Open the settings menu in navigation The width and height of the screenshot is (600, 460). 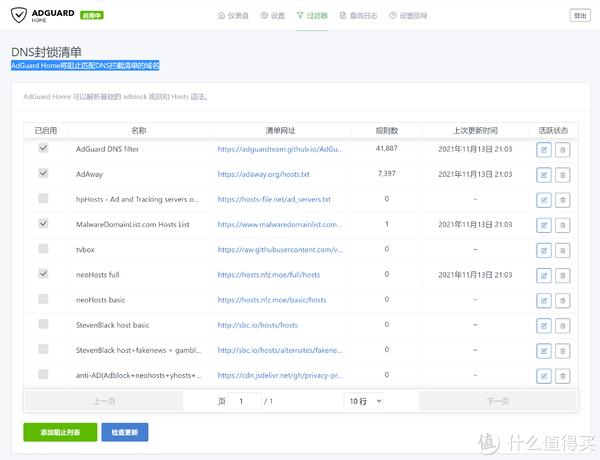(x=272, y=16)
